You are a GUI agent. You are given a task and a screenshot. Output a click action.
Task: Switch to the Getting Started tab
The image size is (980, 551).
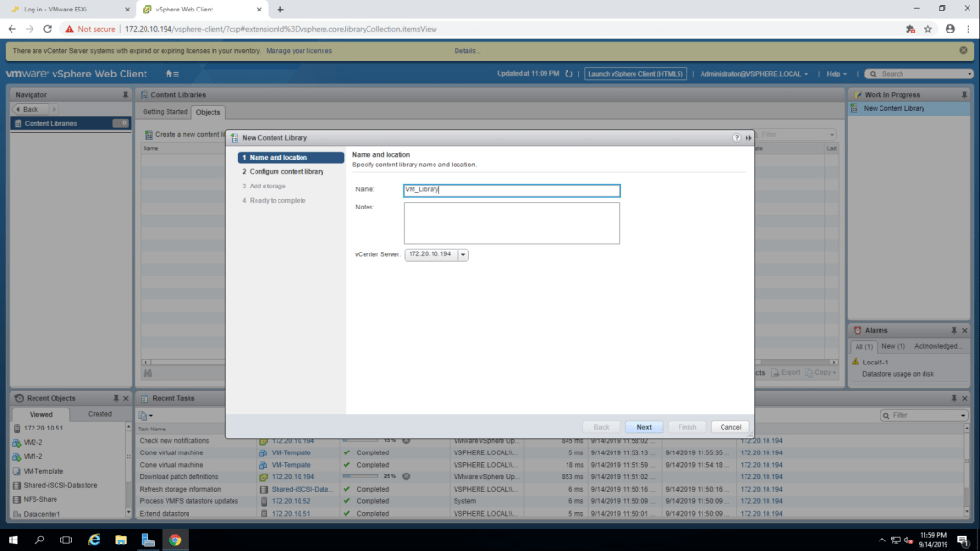165,112
